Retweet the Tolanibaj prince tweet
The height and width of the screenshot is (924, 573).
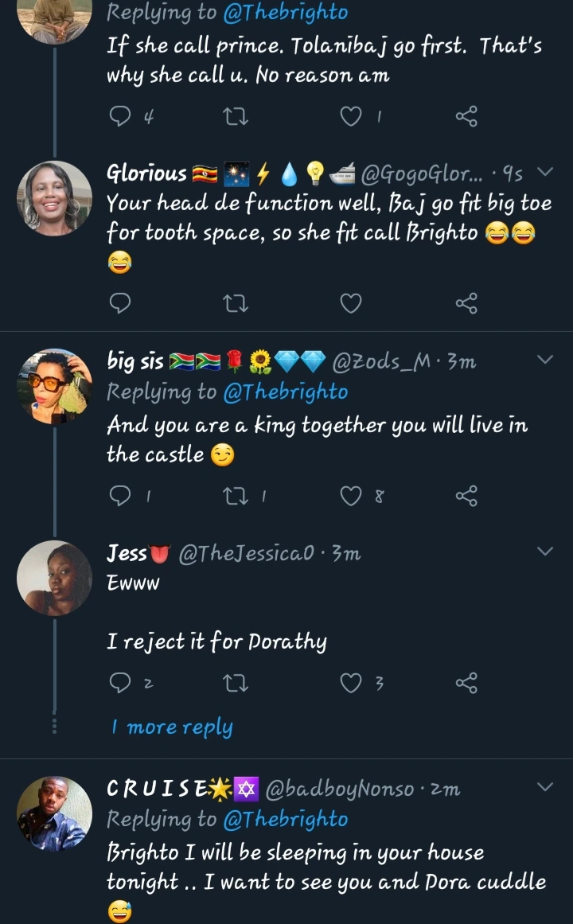click(x=236, y=117)
